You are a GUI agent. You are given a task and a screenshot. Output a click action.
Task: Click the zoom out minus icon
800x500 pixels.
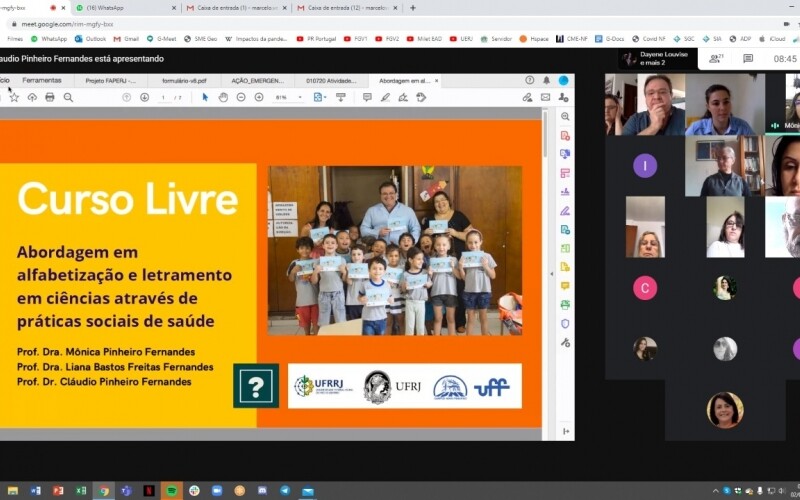click(x=242, y=97)
